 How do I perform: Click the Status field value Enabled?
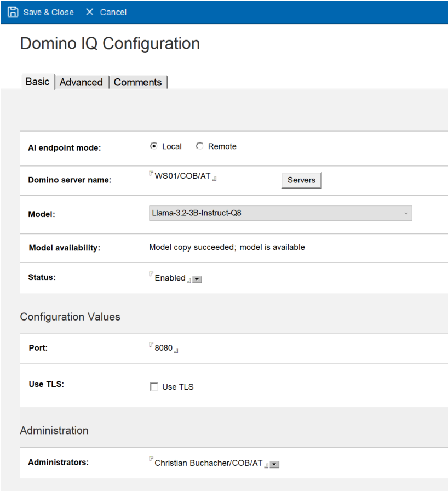click(x=170, y=278)
